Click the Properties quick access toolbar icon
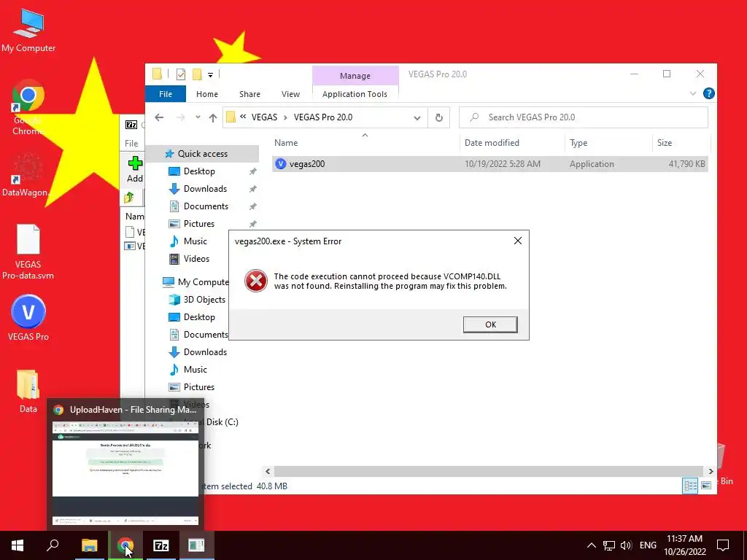Screen dimensions: 747x560 (181, 74)
